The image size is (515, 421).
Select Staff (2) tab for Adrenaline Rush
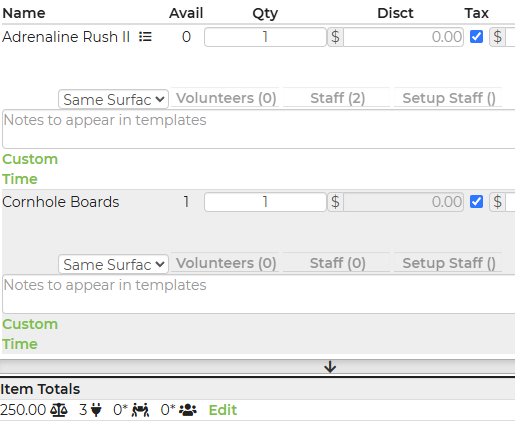click(x=337, y=98)
